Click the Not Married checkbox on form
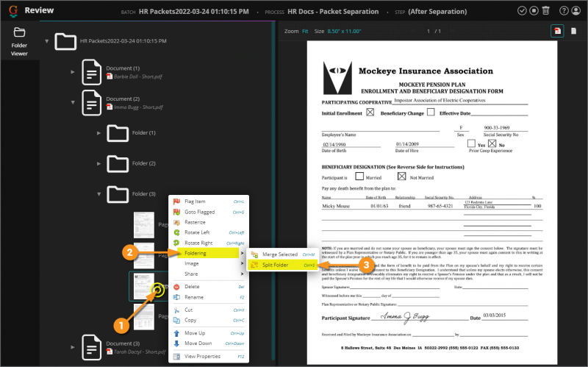 point(401,176)
